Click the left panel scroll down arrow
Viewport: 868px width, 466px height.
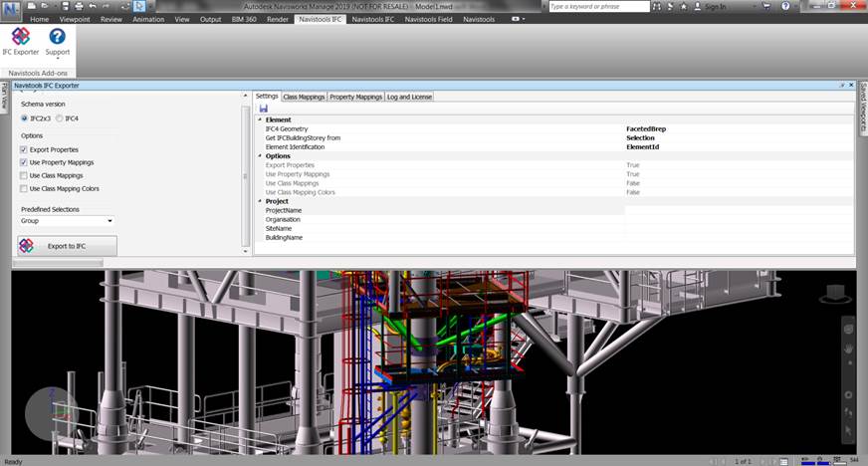click(x=246, y=251)
